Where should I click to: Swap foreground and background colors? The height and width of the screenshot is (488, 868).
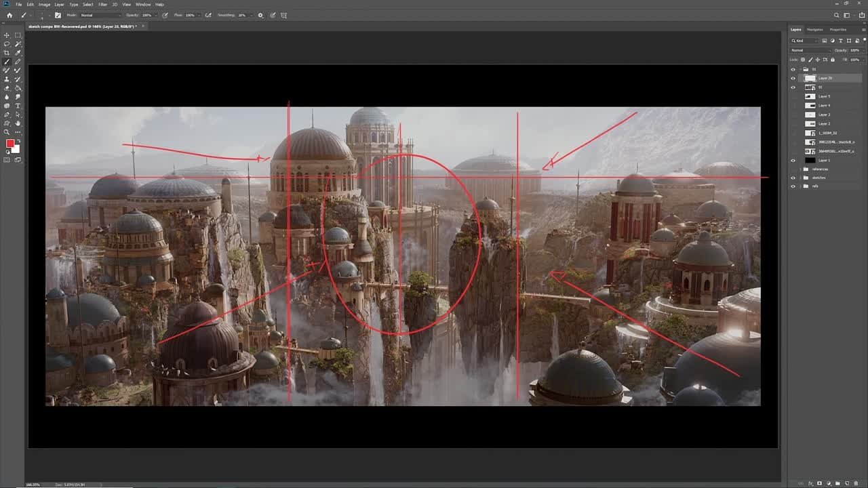(18, 140)
